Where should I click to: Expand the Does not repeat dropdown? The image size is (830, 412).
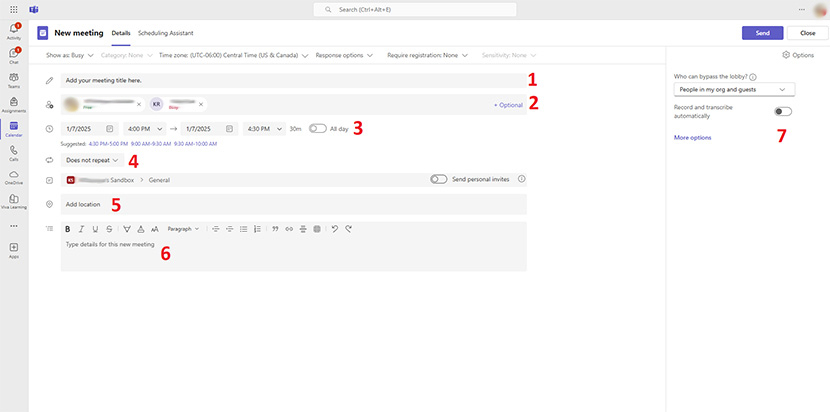click(x=93, y=159)
